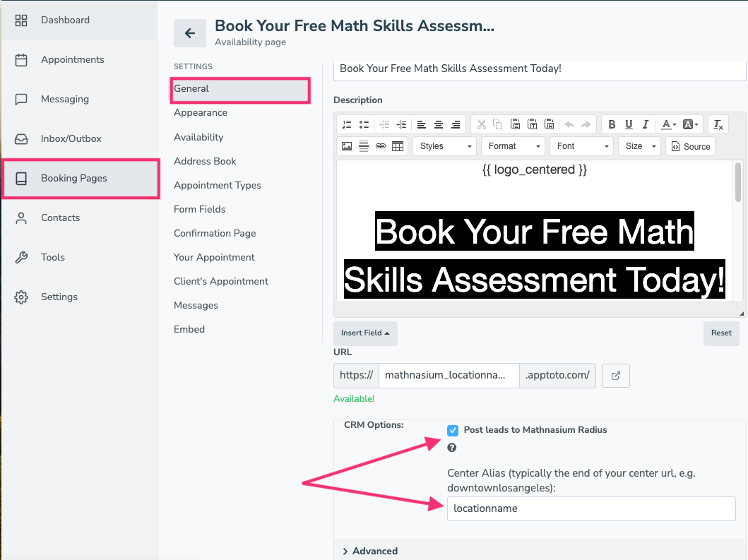
Task: Open the Confirmation Page settings
Action: pyautogui.click(x=215, y=233)
